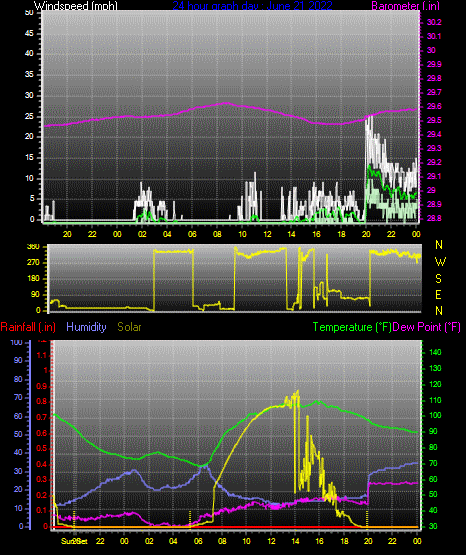Click the 'W' compass direction label
The image size is (466, 555).
[x=440, y=262]
